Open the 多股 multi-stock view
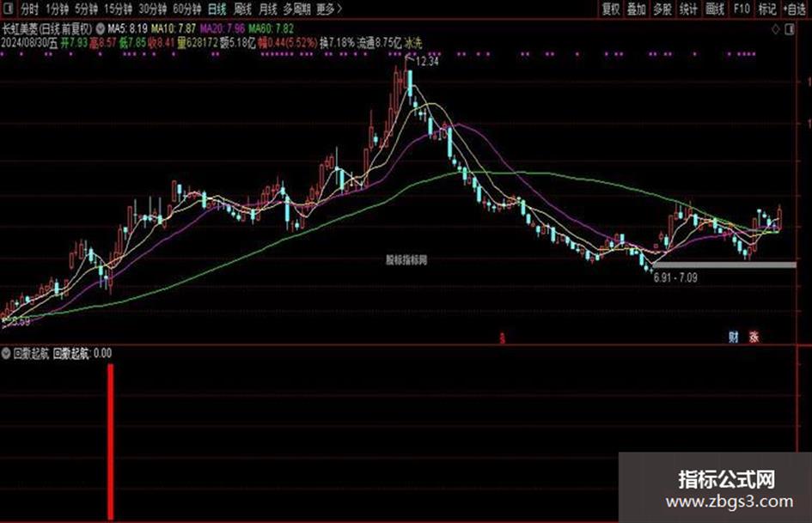The height and width of the screenshot is (523, 812). 662,9
